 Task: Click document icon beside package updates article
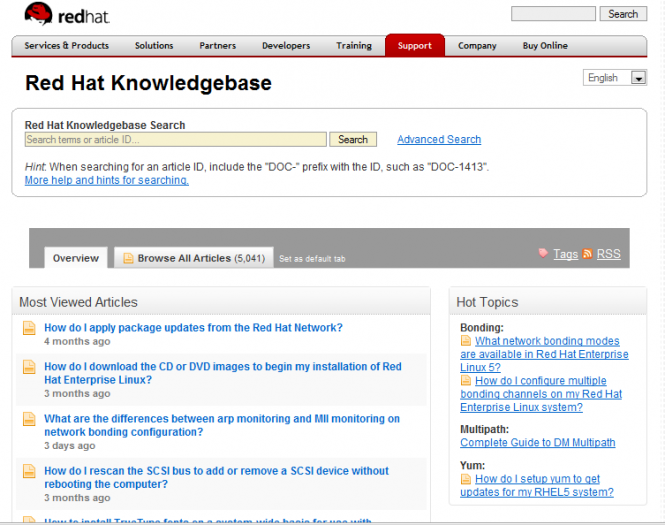coord(29,328)
